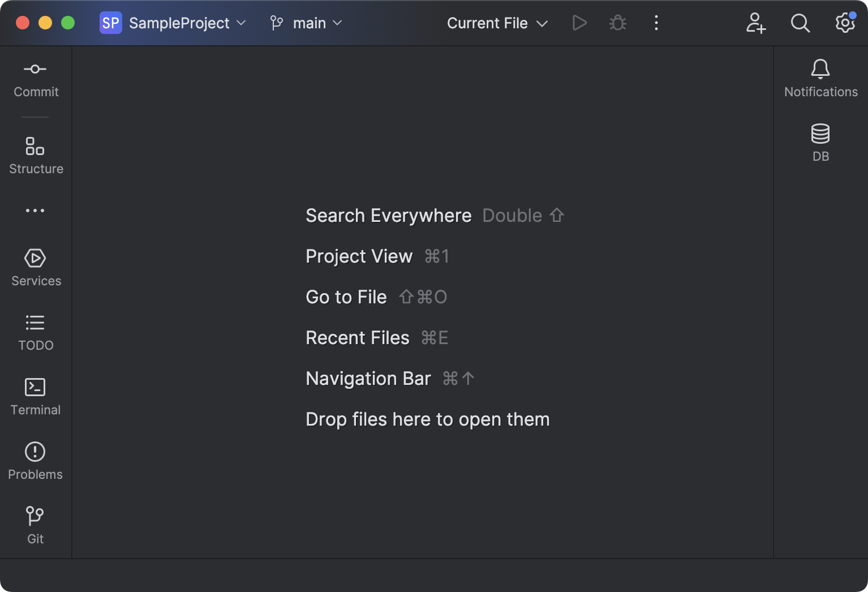Open the Commit tool window

pos(35,78)
